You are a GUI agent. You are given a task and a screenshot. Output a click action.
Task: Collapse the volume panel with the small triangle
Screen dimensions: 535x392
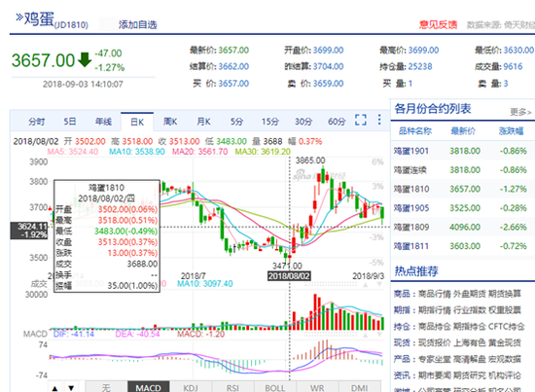[365, 285]
